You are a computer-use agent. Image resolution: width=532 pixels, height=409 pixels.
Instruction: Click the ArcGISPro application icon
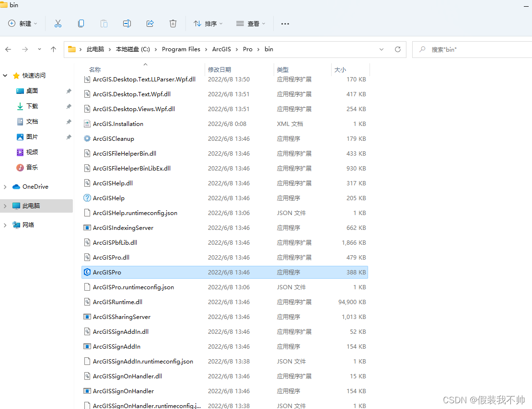87,272
